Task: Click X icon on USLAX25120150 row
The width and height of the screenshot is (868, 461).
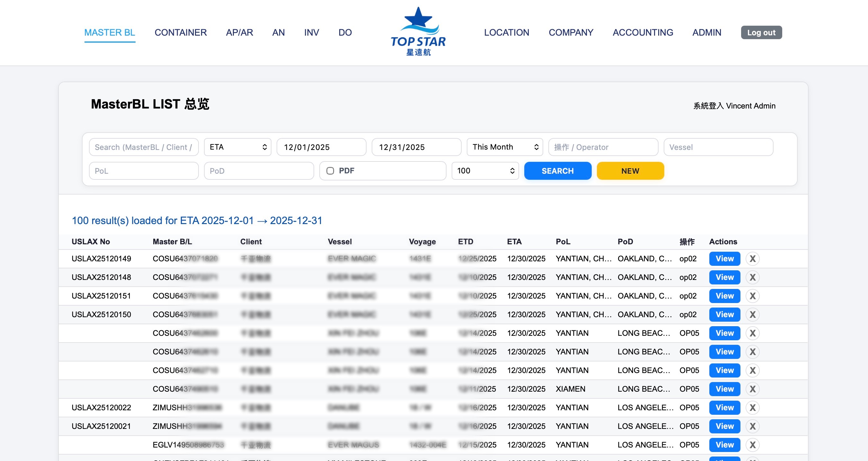Action: [752, 314]
